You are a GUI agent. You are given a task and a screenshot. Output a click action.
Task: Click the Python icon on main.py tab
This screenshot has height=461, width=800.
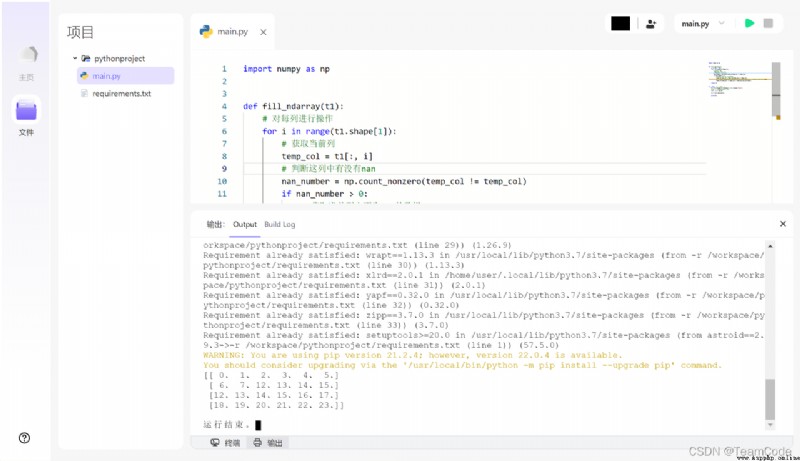click(x=206, y=32)
